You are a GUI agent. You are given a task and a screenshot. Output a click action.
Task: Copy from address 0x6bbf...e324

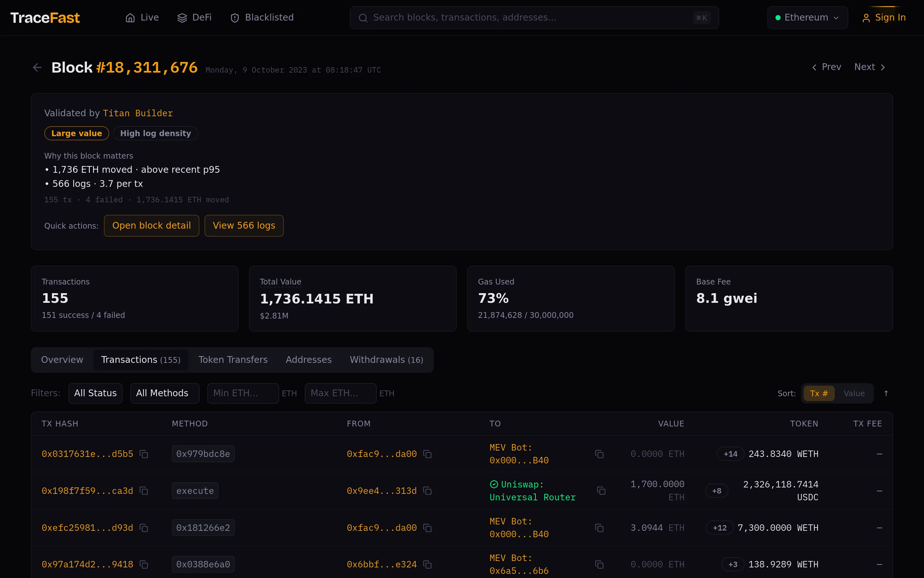[x=428, y=565]
